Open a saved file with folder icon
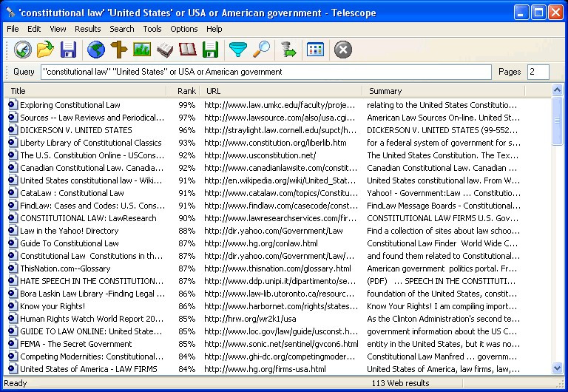 pos(45,50)
